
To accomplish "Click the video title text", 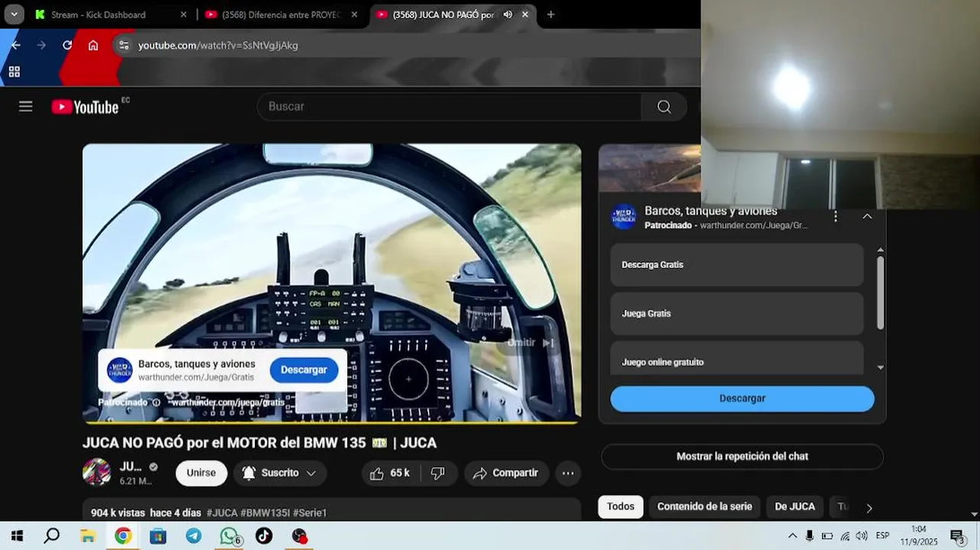I will pos(260,443).
